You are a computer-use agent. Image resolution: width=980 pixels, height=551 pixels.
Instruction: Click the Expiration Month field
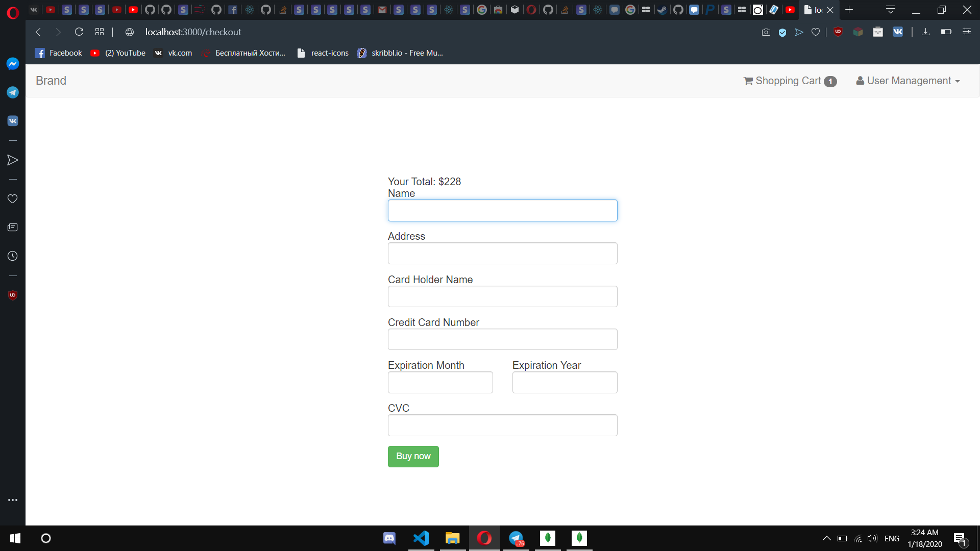(440, 382)
